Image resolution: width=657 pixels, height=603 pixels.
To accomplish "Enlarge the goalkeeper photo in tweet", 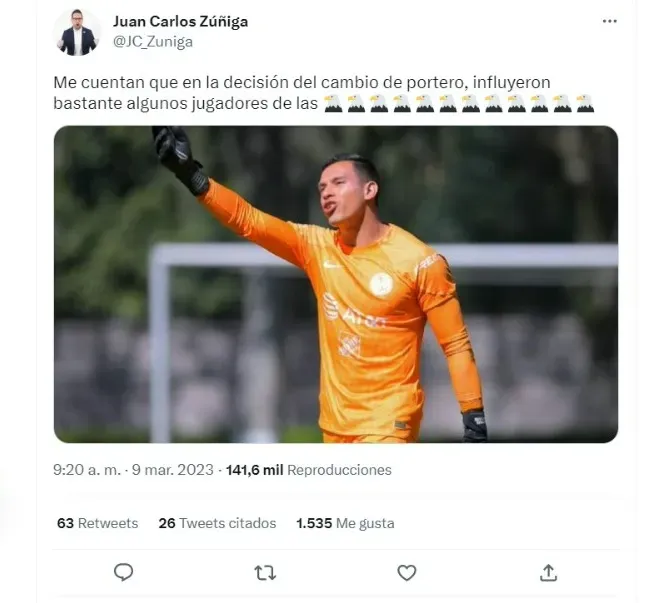I will point(336,284).
